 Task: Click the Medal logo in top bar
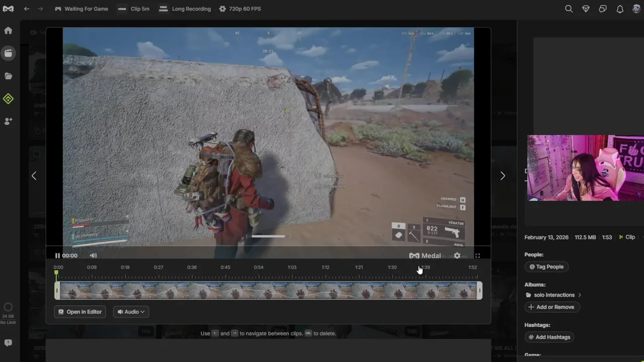(x=8, y=9)
